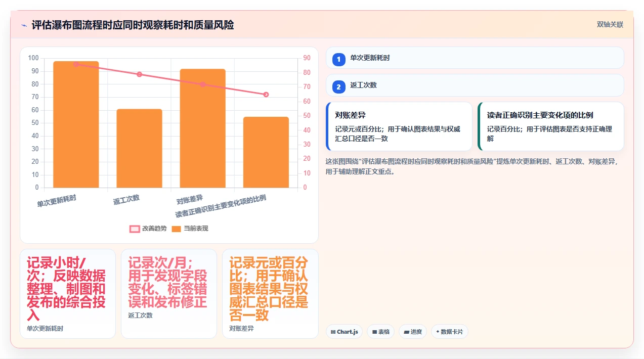Click the page title 评估瀑布图流程时应同时观察耗时和质量风险

[133, 25]
